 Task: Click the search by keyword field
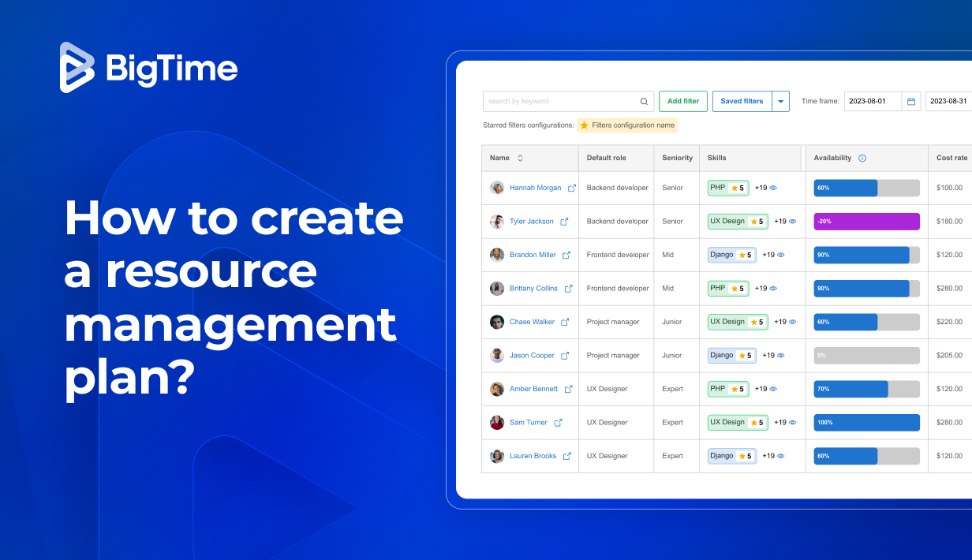coord(568,102)
